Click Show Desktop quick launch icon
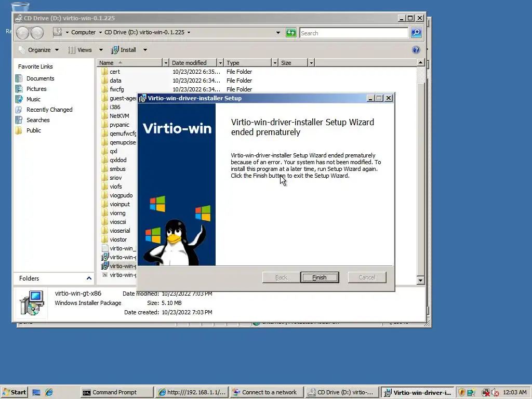The height and width of the screenshot is (399, 532). pos(36,392)
